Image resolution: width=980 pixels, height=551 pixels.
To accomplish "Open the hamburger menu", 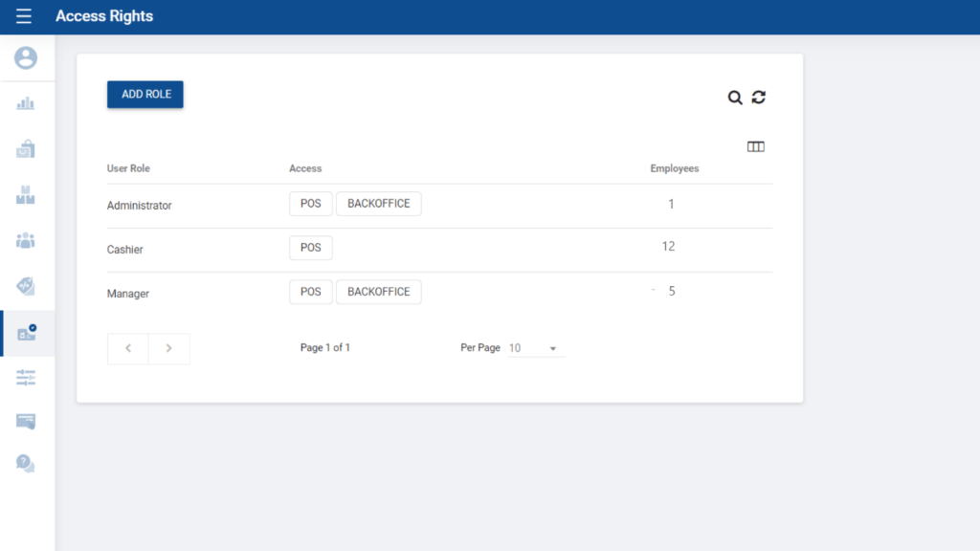I will [24, 16].
